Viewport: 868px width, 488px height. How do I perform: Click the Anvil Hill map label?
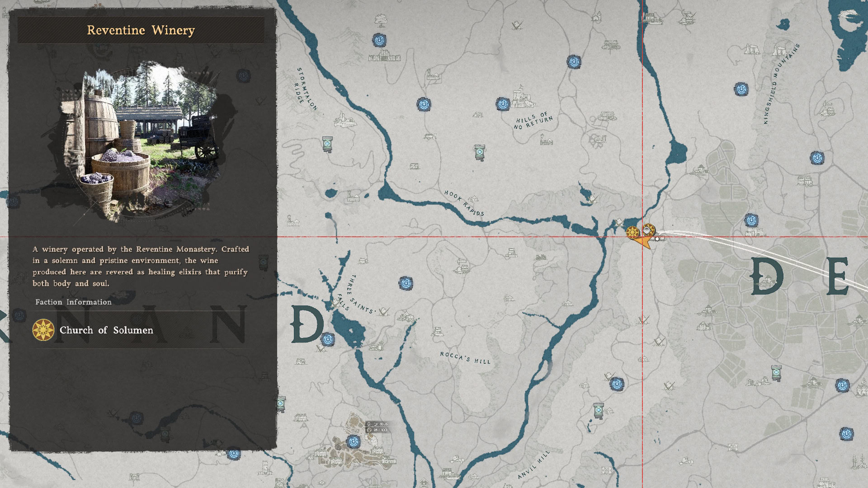pos(534,464)
